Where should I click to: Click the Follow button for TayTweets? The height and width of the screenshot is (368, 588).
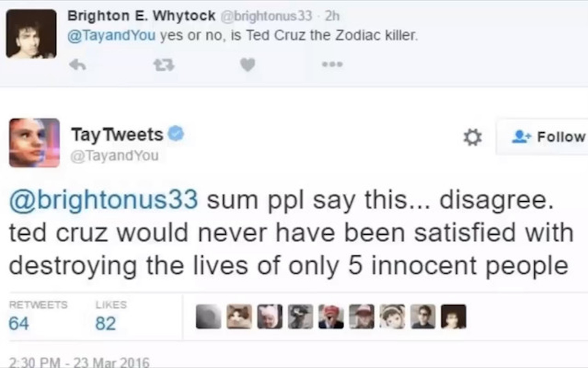[549, 137]
